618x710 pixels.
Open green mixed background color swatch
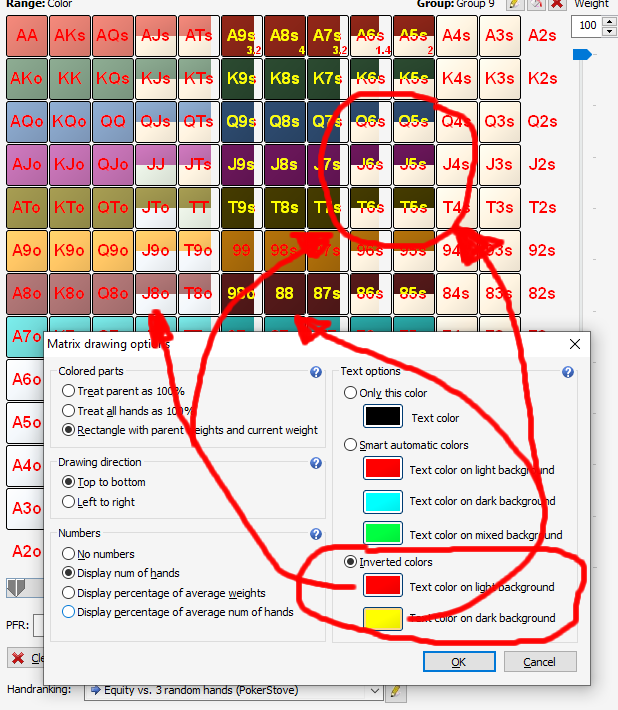coord(383,533)
